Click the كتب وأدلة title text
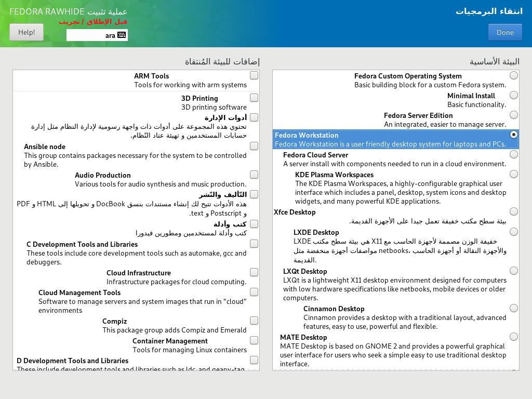Screen dimensions: 532x399 tap(230, 224)
